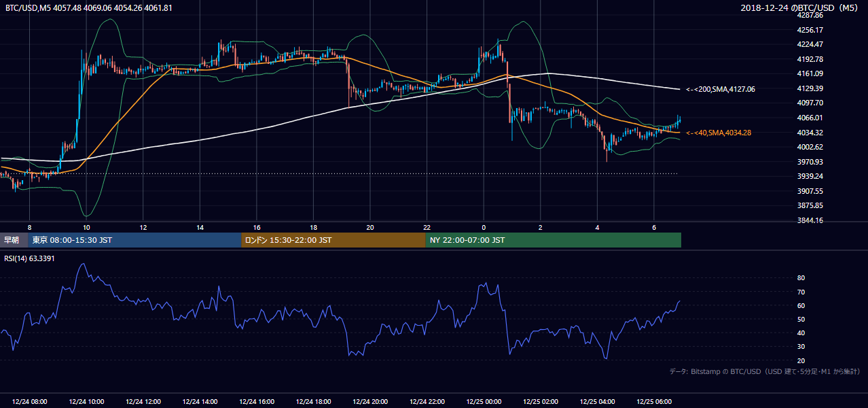Click price axis label 3970.93
This screenshot has height=408, width=868.
tap(810, 162)
